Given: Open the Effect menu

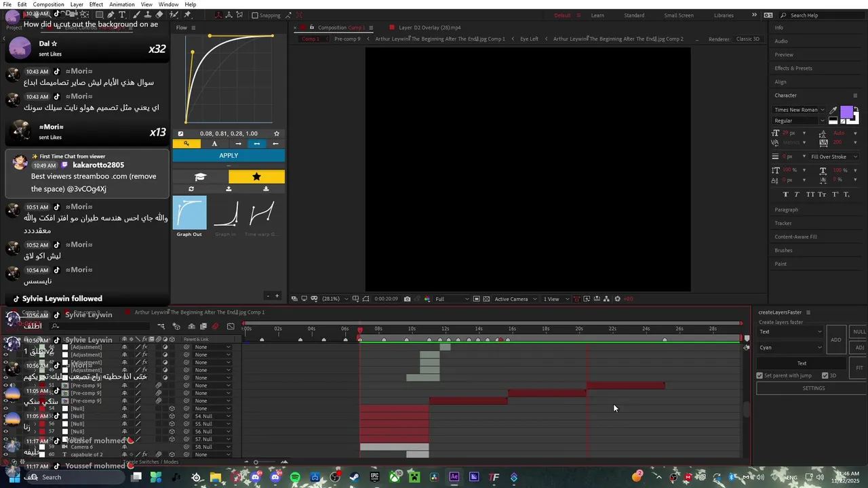Looking at the screenshot, I should pyautogui.click(x=96, y=4).
